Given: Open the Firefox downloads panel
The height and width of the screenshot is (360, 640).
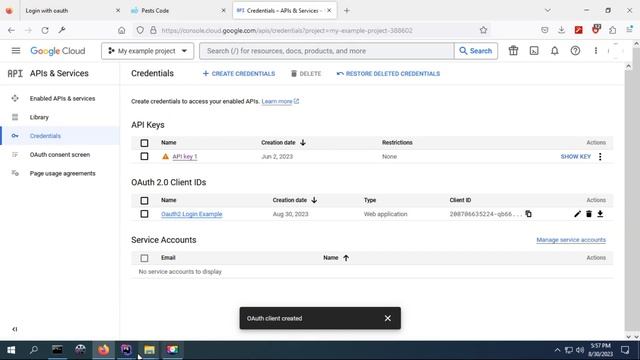Looking at the screenshot, I should point(562,30).
